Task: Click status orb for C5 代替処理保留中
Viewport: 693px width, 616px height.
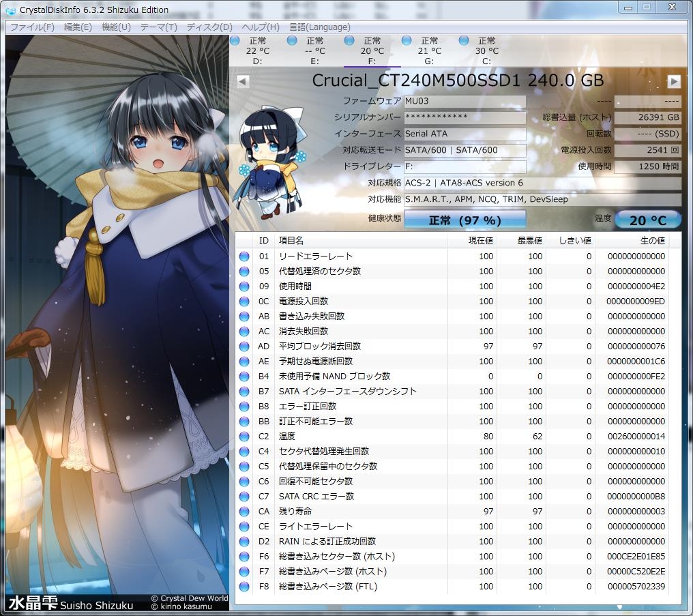Action: pos(244,467)
